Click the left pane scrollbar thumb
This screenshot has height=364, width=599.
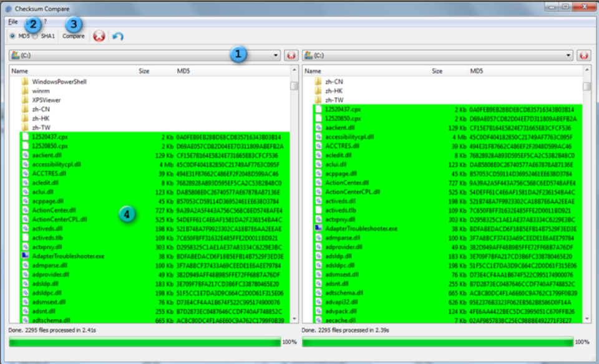click(x=294, y=86)
